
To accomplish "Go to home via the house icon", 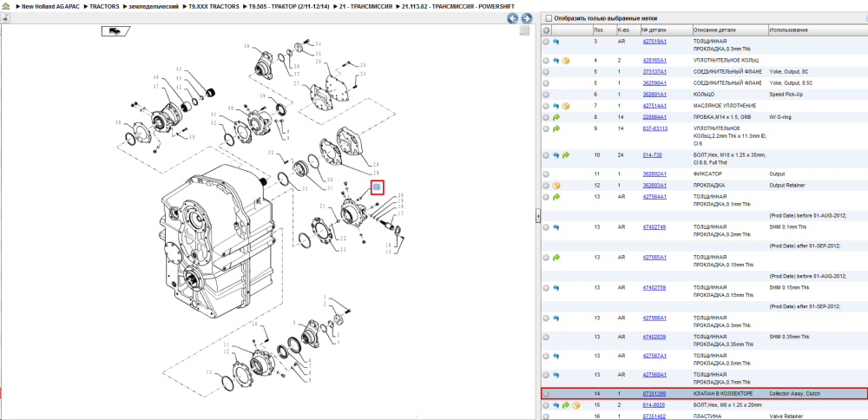I will coord(5,6).
